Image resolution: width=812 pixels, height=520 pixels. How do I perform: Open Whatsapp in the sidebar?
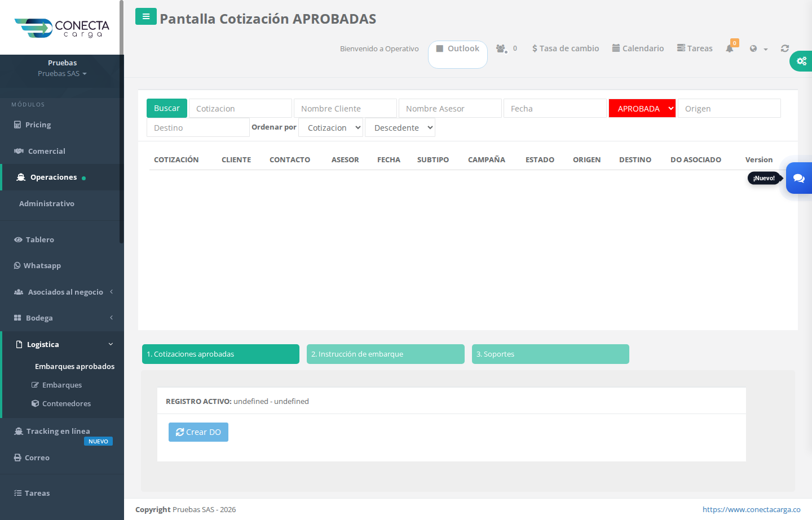[61, 265]
